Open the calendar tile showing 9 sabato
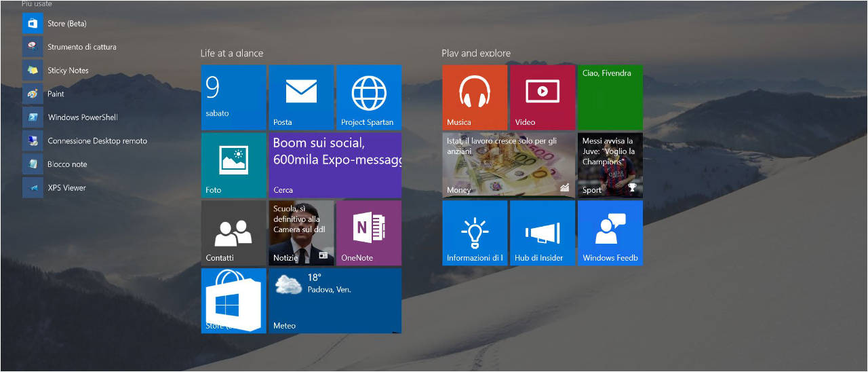The width and height of the screenshot is (868, 372). click(233, 97)
